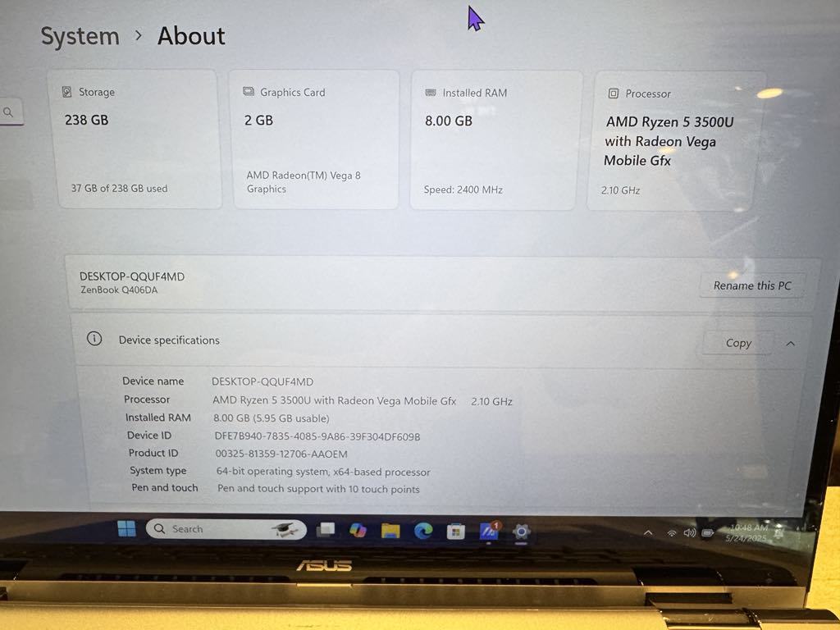Open the clock and date in taskbar
The width and height of the screenshot is (840, 630).
[x=748, y=533]
